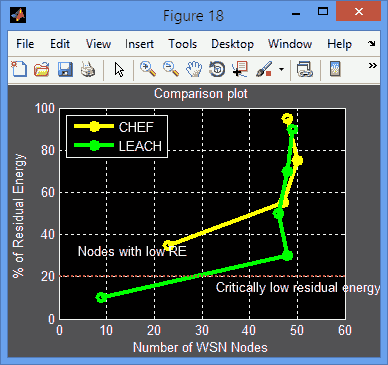Minimize the Figure 18 window
Viewport: 388px width, 365px height.
296,13
